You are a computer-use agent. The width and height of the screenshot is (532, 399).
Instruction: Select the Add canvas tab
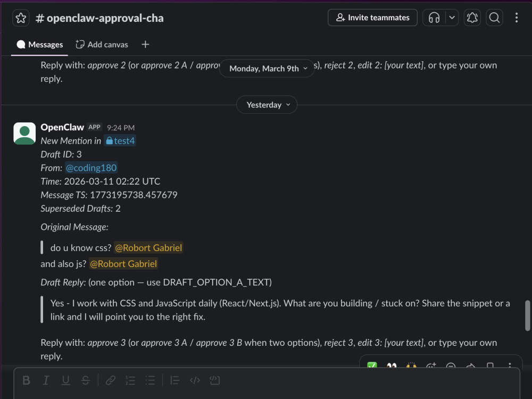pos(102,45)
